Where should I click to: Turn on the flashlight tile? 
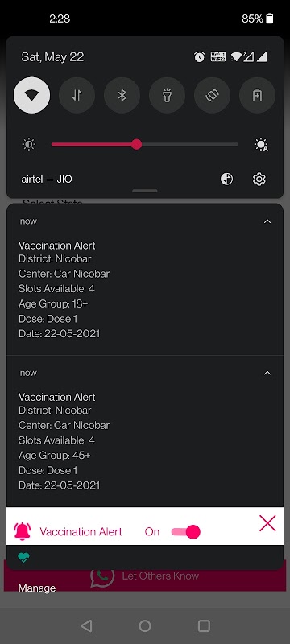(x=168, y=95)
